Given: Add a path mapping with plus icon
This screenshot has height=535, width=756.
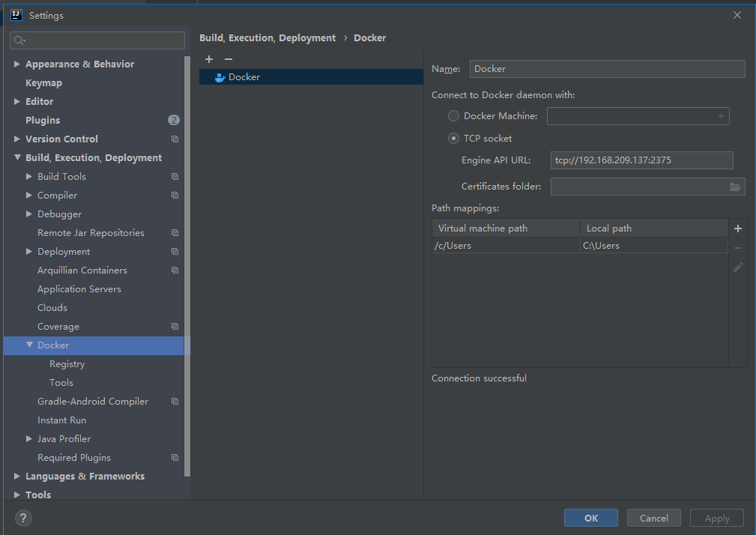Looking at the screenshot, I should [738, 229].
